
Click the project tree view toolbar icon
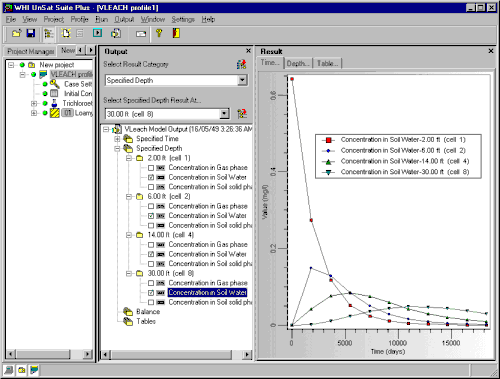click(x=49, y=34)
